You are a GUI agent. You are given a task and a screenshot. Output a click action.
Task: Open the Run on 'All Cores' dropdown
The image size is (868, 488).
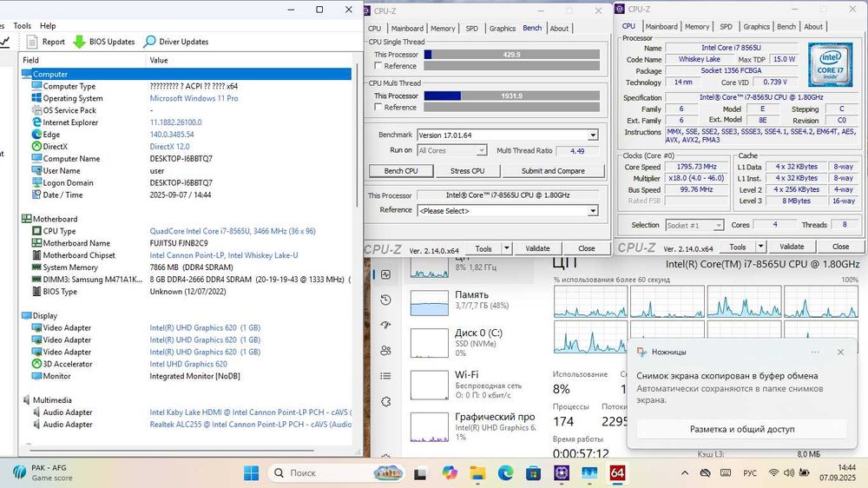[x=451, y=150]
